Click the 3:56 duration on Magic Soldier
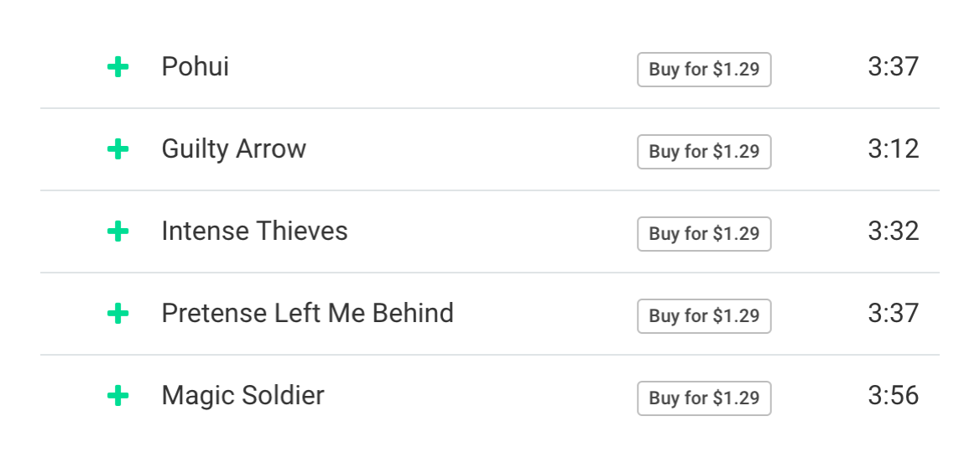 [x=893, y=396]
